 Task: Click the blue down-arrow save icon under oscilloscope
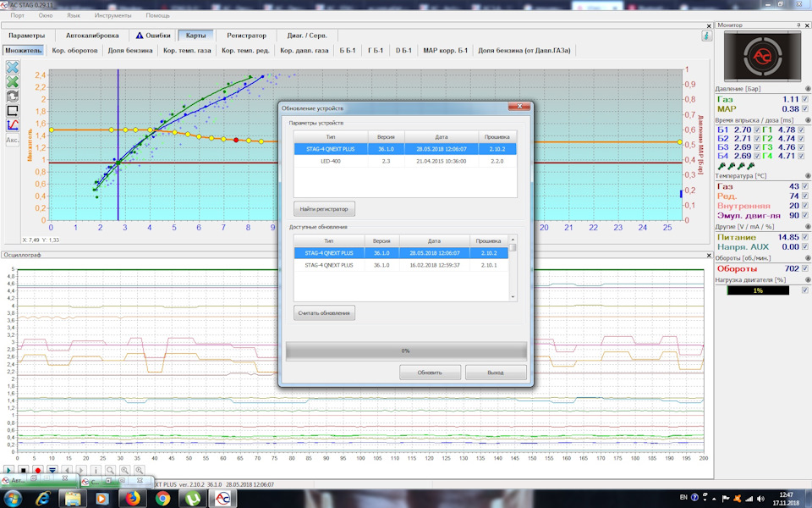[52, 470]
